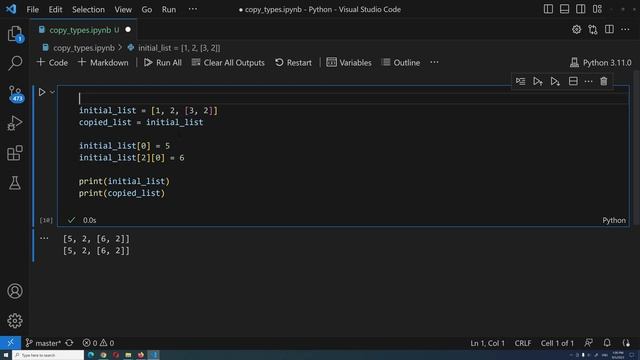Open more cell actions in the cell toolbar
Screen dimensions: 640x360
(x=588, y=81)
